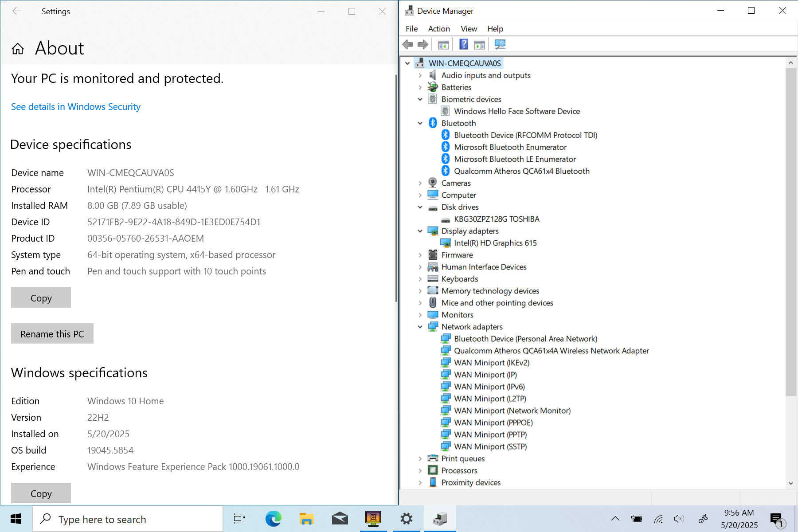Collapse the Biometric devices node
The width and height of the screenshot is (798, 532).
[x=420, y=99]
